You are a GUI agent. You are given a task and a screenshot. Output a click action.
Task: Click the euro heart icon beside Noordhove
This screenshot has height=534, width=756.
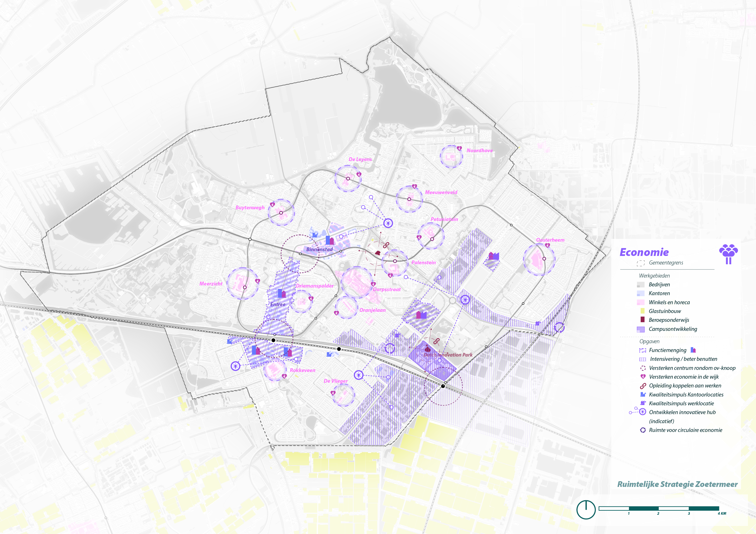459,149
